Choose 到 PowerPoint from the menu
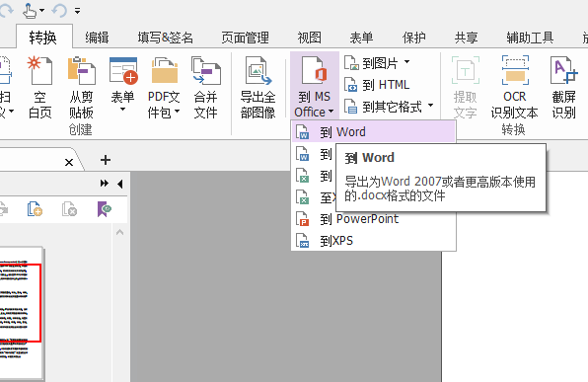Image resolution: width=588 pixels, height=382 pixels. (x=374, y=219)
